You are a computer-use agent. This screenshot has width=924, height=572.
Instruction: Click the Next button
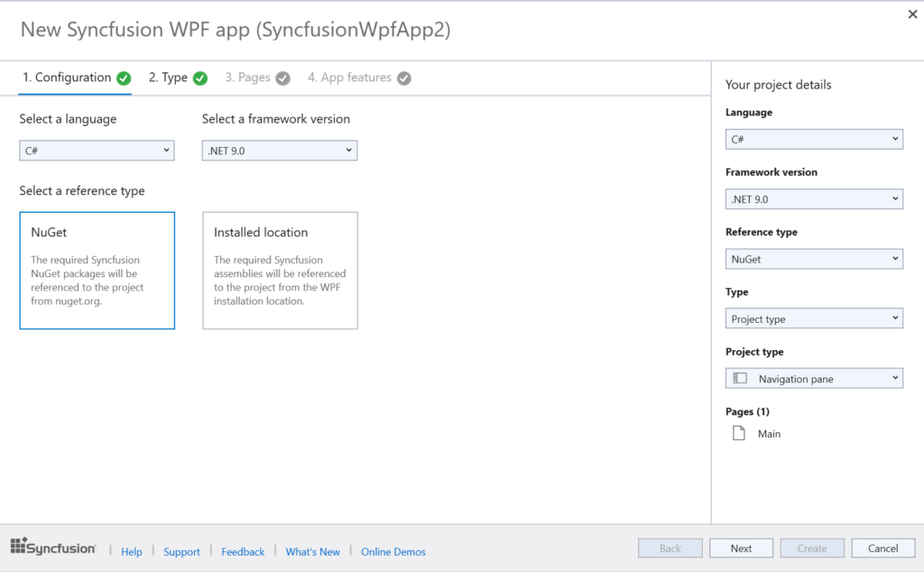coord(741,548)
